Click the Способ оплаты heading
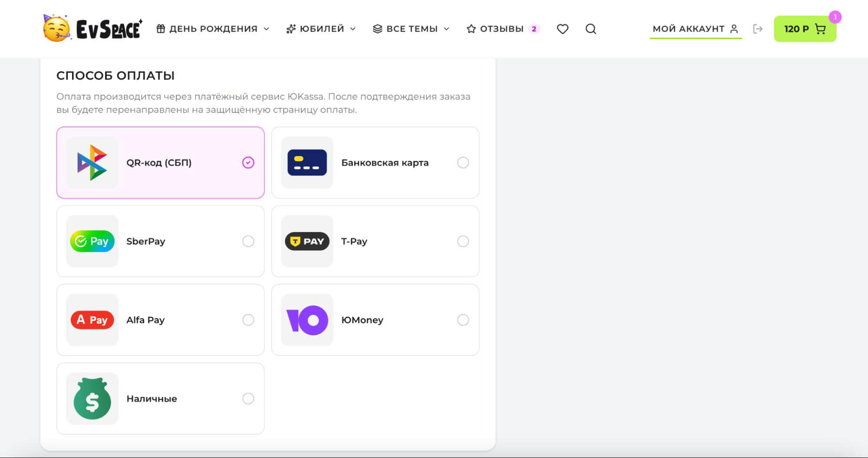The width and height of the screenshot is (868, 458). (116, 76)
